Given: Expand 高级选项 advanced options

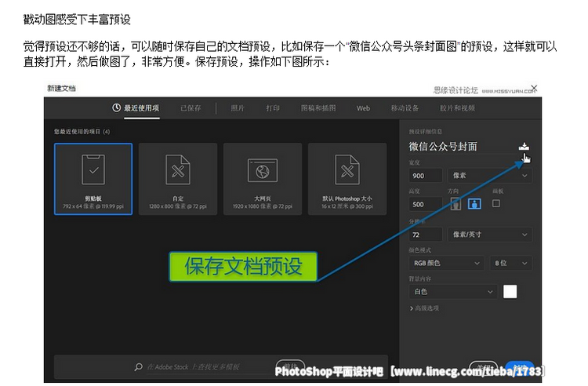Looking at the screenshot, I should click(424, 308).
